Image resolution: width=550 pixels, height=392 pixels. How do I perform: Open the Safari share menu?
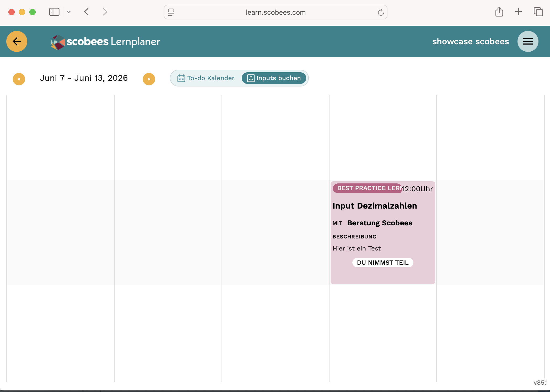(x=499, y=12)
